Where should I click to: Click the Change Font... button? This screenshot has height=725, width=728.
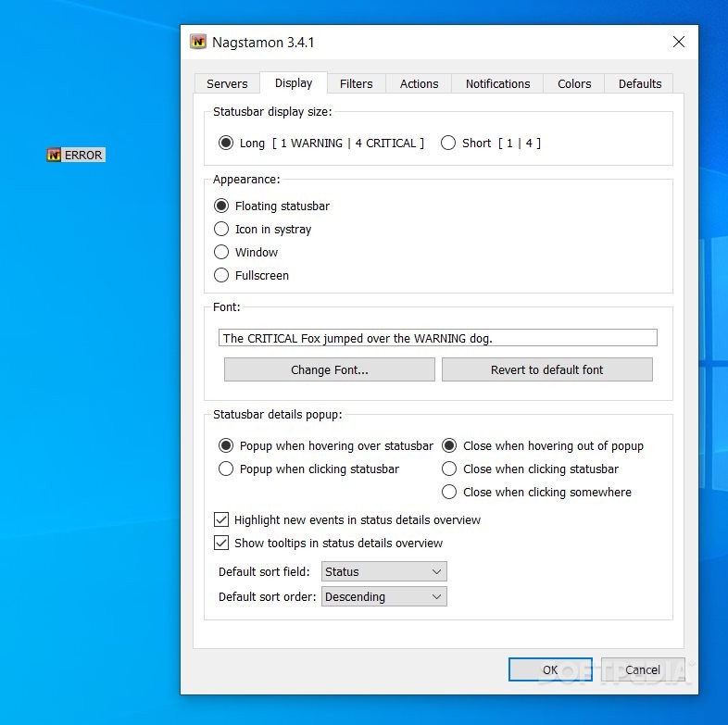(x=330, y=369)
